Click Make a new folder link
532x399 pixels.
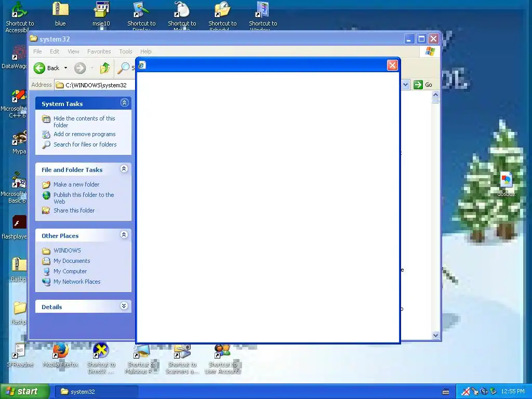tap(76, 184)
